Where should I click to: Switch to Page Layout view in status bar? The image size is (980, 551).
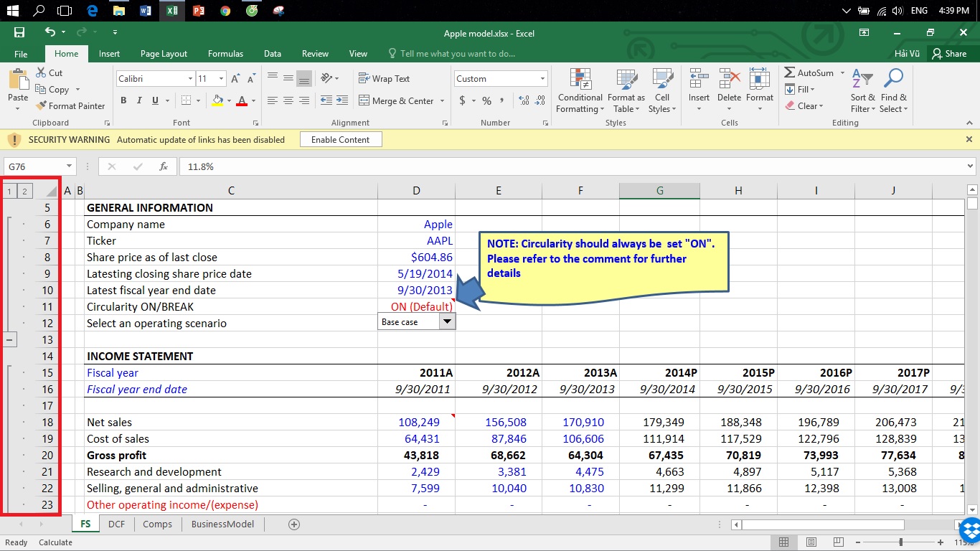click(811, 542)
